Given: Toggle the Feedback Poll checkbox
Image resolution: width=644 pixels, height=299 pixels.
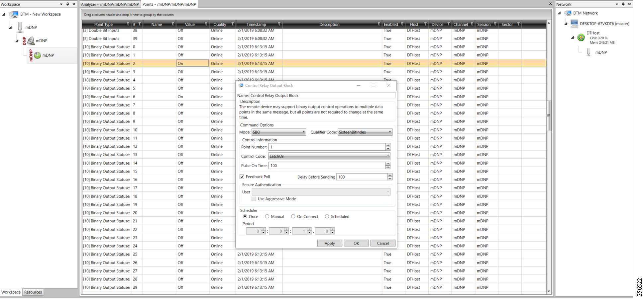Looking at the screenshot, I should (242, 177).
